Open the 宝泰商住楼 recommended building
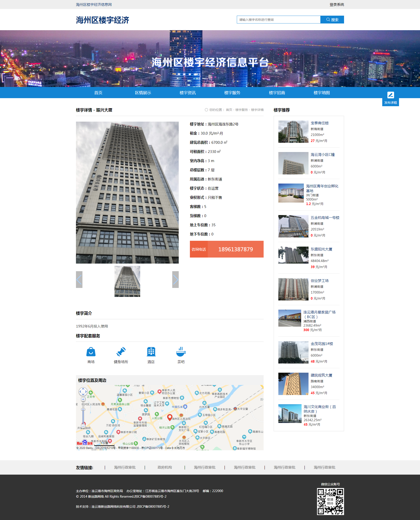Screen dimensions: 420x520 pos(319,123)
